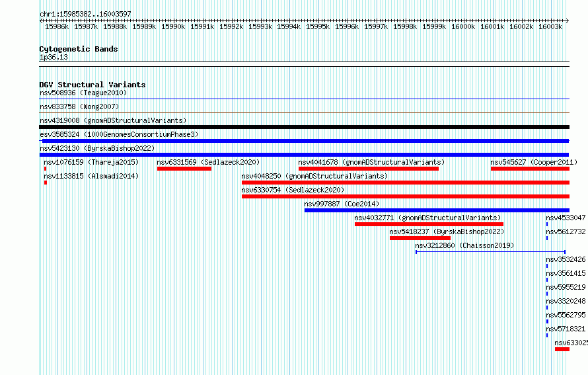588x375 pixels.
Task: Click the nsv5423130 (ByrskaBishop2022) label
Action: (x=97, y=148)
